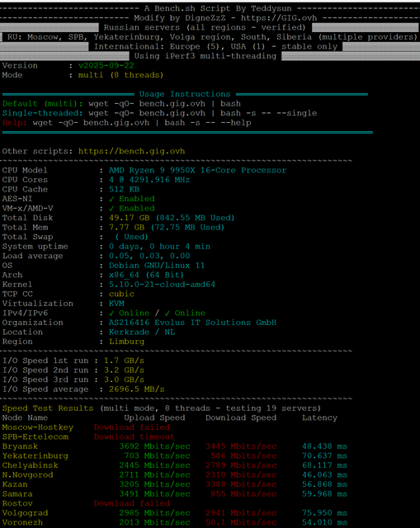Click the VM-x/AMD-V Enabled status
The width and height of the screenshot is (420, 528).
[x=132, y=208]
